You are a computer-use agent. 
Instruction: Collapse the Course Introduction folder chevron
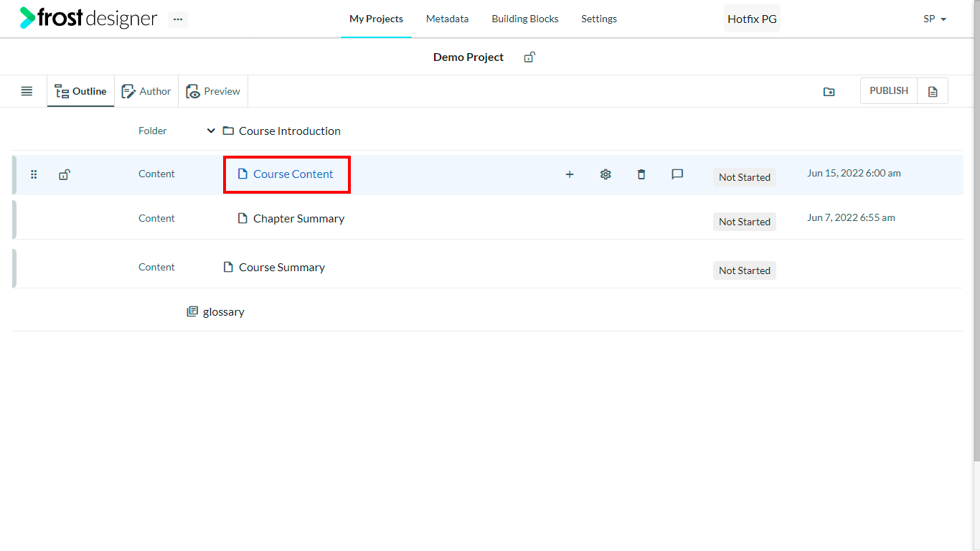point(211,131)
